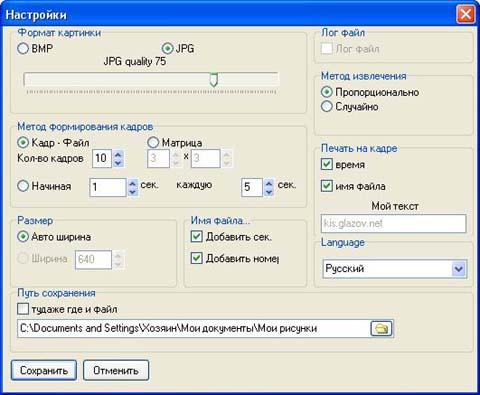
Task: Open the Language dropdown showing Русский
Action: click(x=459, y=269)
